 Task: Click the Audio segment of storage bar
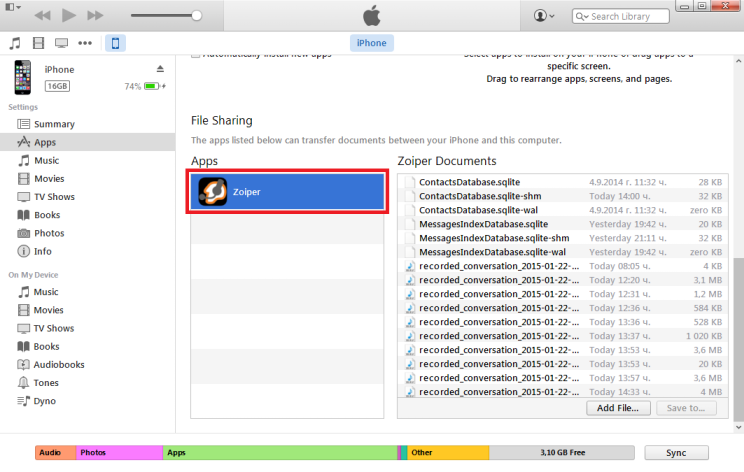[55, 453]
